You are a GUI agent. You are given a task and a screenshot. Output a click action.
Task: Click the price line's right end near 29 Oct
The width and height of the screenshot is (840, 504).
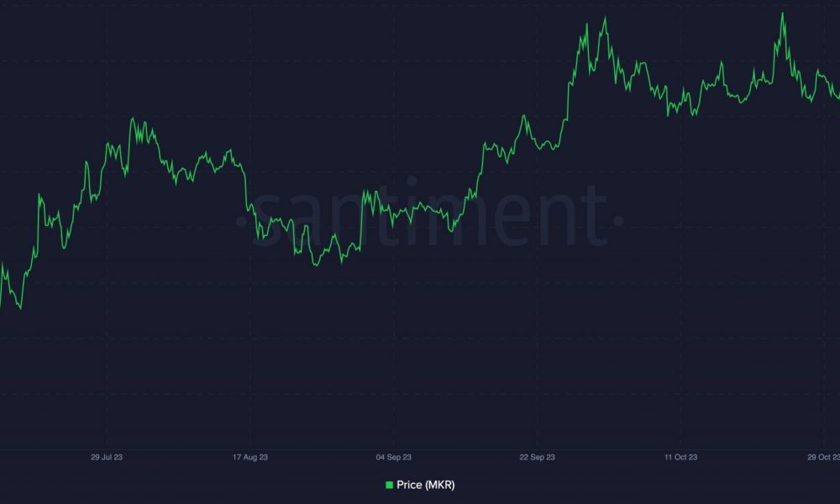(837, 97)
